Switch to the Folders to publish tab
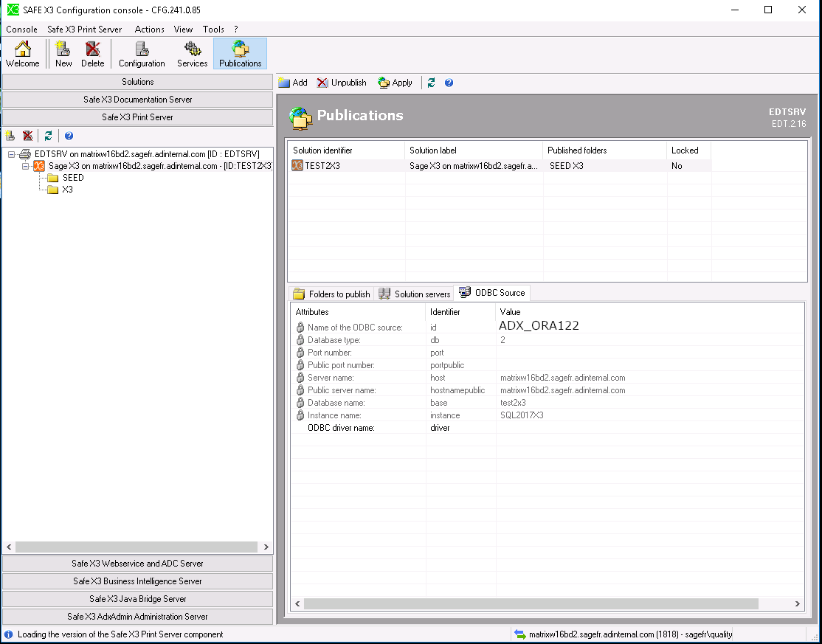Image resolution: width=822 pixels, height=644 pixels. (331, 294)
